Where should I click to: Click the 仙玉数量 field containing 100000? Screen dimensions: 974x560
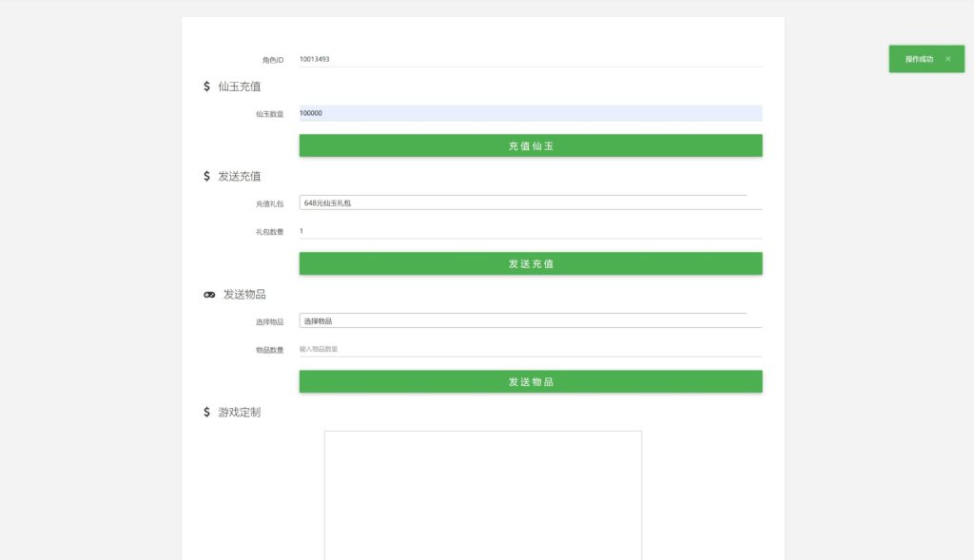tap(530, 113)
